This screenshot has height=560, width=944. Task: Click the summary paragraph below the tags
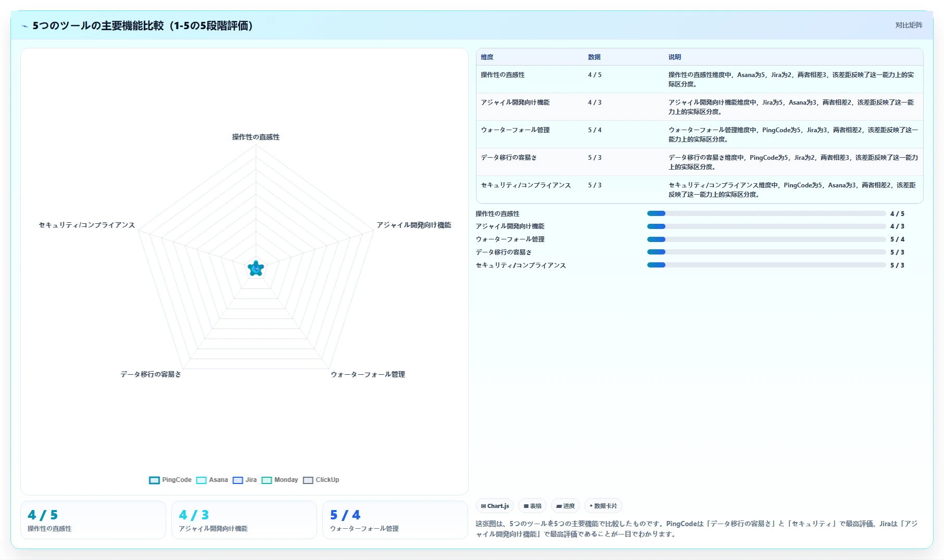[697, 529]
